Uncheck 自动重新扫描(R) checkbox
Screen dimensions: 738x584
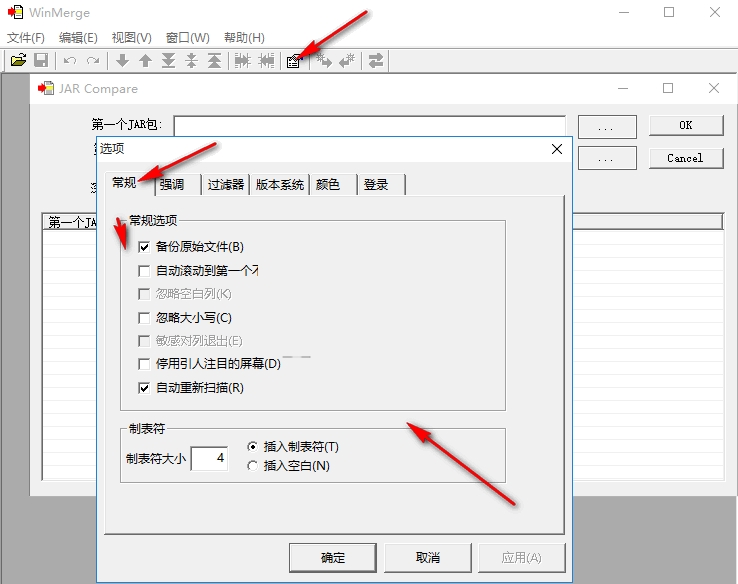(x=144, y=388)
